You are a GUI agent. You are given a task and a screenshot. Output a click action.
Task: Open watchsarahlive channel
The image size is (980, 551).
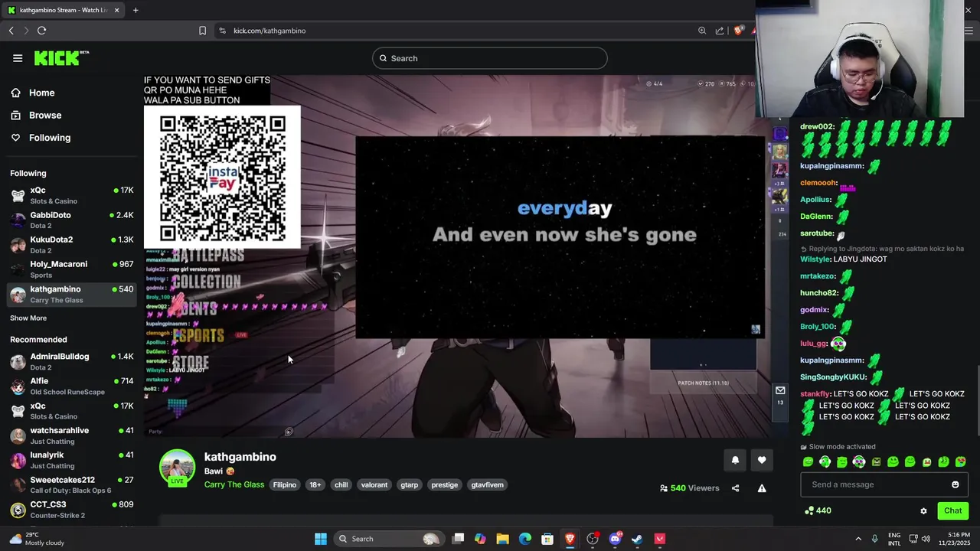(72, 435)
